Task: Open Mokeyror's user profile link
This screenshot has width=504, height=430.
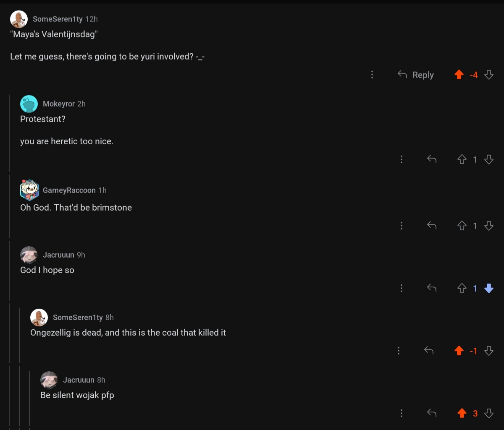Action: (x=59, y=104)
